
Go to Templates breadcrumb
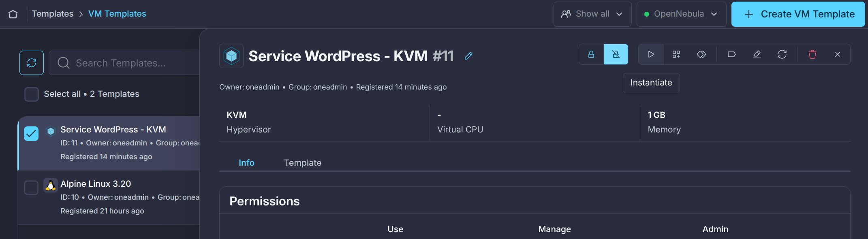click(53, 14)
